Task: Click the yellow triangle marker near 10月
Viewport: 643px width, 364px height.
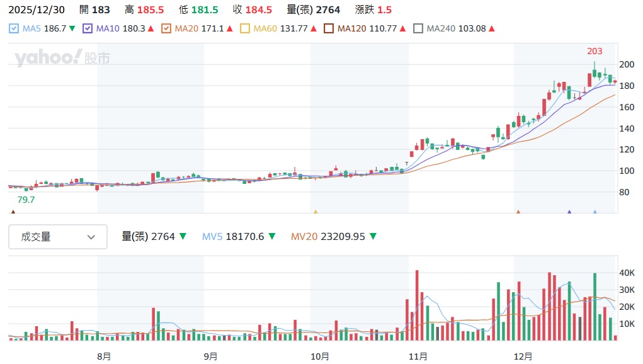Action: (x=316, y=212)
